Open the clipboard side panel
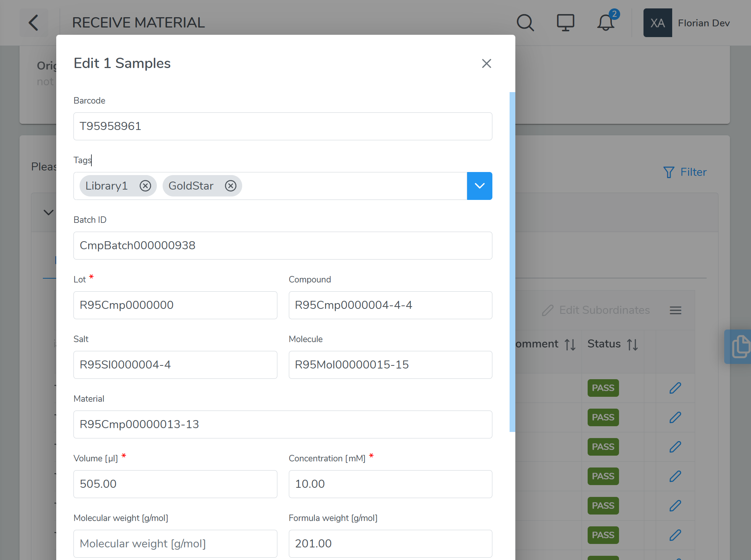The height and width of the screenshot is (560, 751). click(738, 346)
